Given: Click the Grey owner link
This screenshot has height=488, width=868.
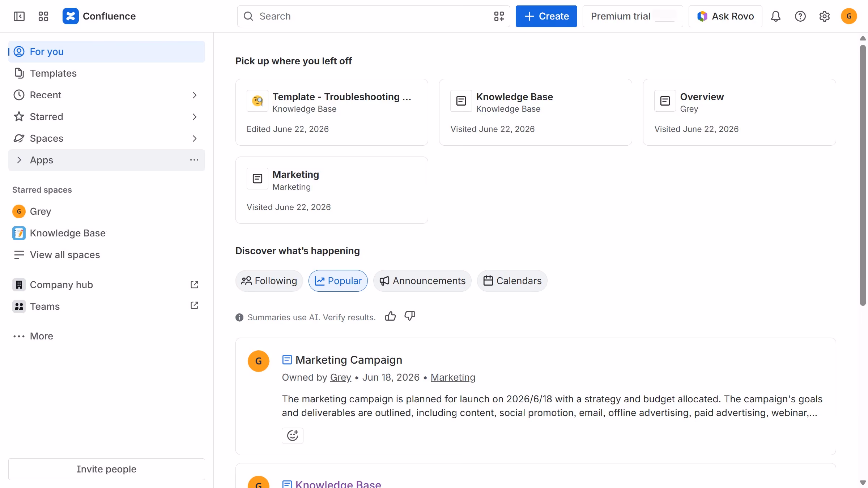Looking at the screenshot, I should (x=340, y=377).
